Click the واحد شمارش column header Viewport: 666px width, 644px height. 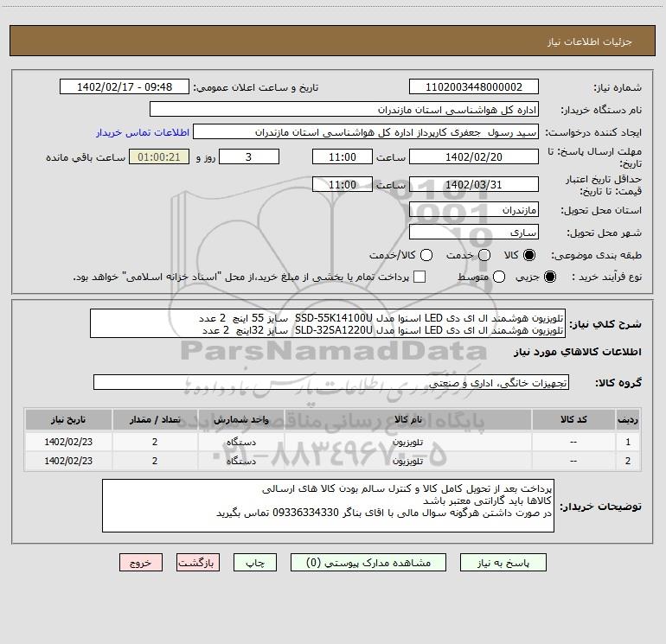pyautogui.click(x=240, y=420)
